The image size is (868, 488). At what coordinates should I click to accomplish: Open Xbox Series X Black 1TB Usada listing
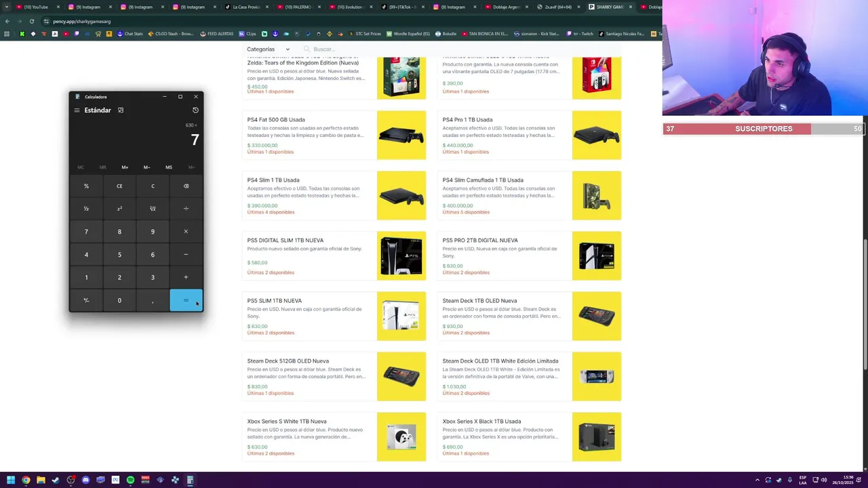(x=530, y=437)
